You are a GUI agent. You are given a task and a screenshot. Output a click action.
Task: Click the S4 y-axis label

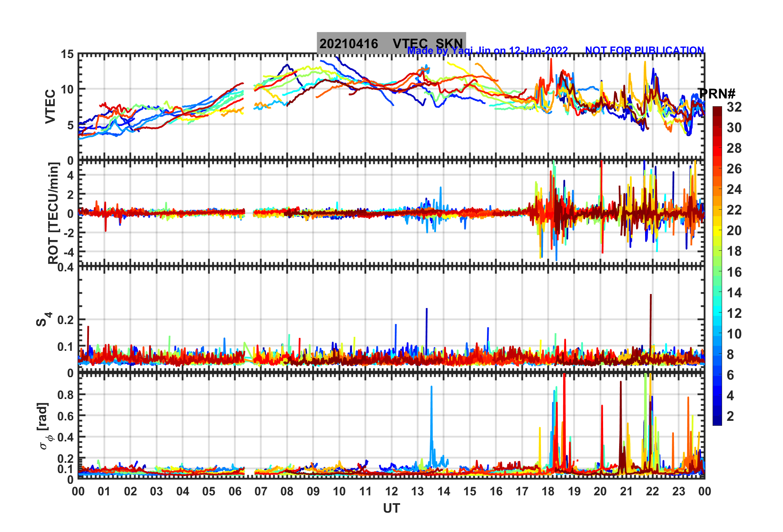click(x=44, y=319)
